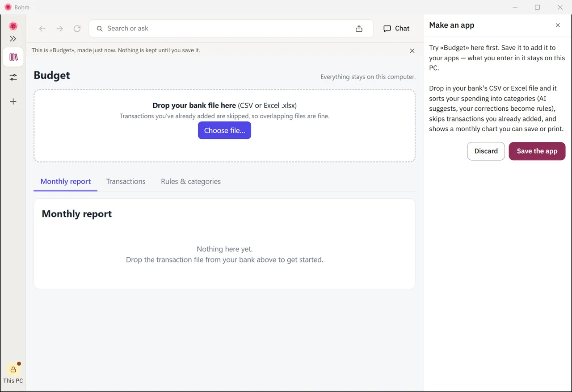Screen dimensions: 572x392
Task: Click the share icon in search bar
Action: [359, 29]
